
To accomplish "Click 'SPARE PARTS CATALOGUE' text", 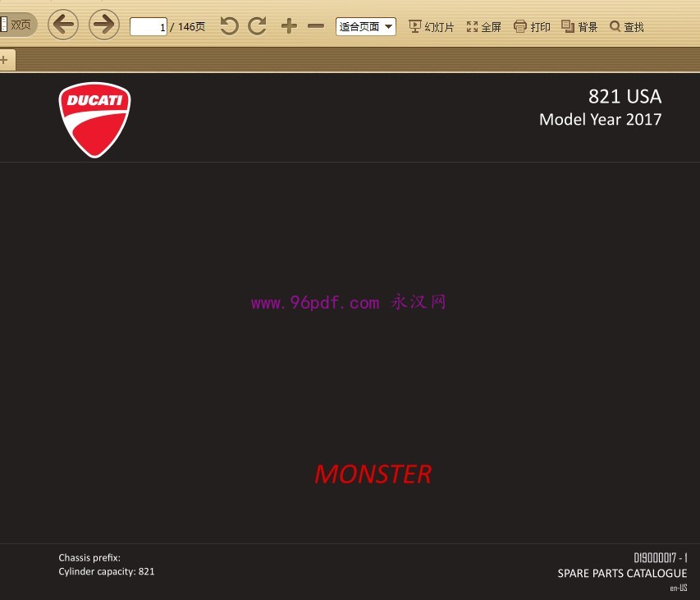I will tap(622, 573).
